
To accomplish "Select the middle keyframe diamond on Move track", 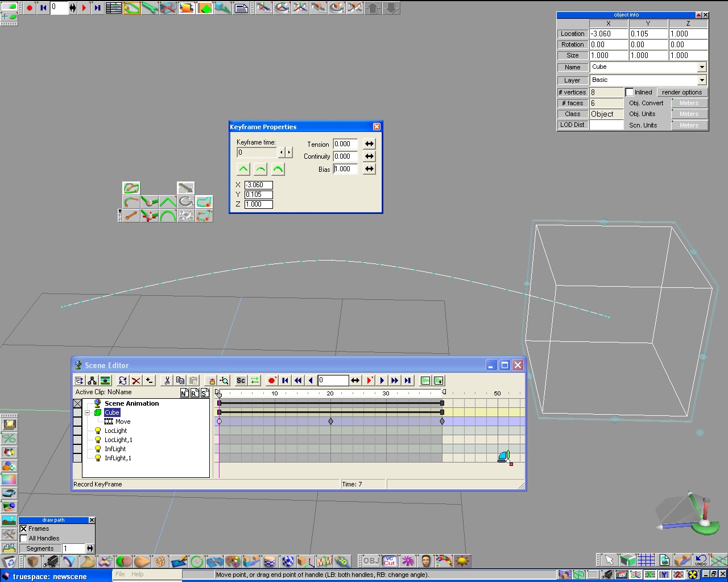I will click(x=330, y=422).
